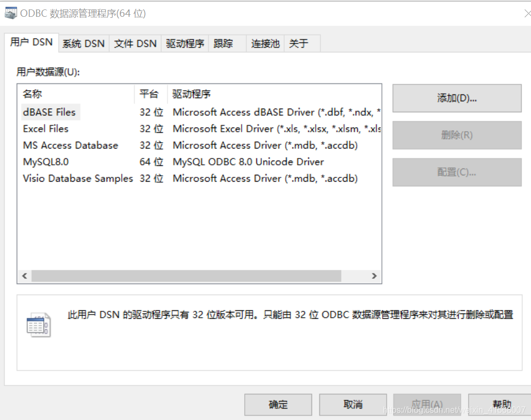Click the 应用(A) button
The width and height of the screenshot is (531, 420).
click(427, 404)
